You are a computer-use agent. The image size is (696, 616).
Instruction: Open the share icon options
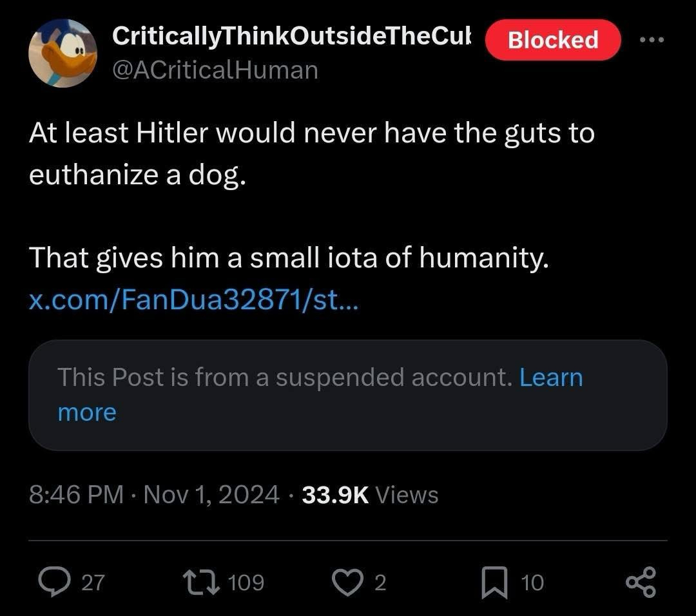point(641,582)
